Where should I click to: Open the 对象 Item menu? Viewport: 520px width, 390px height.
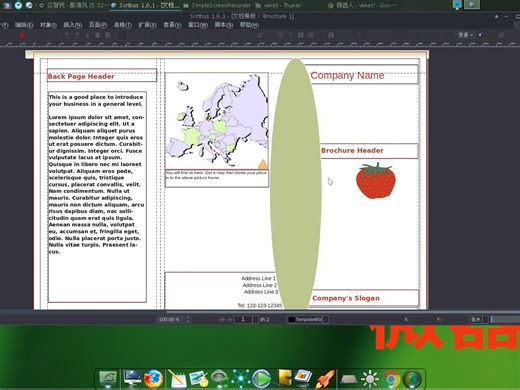(48, 25)
